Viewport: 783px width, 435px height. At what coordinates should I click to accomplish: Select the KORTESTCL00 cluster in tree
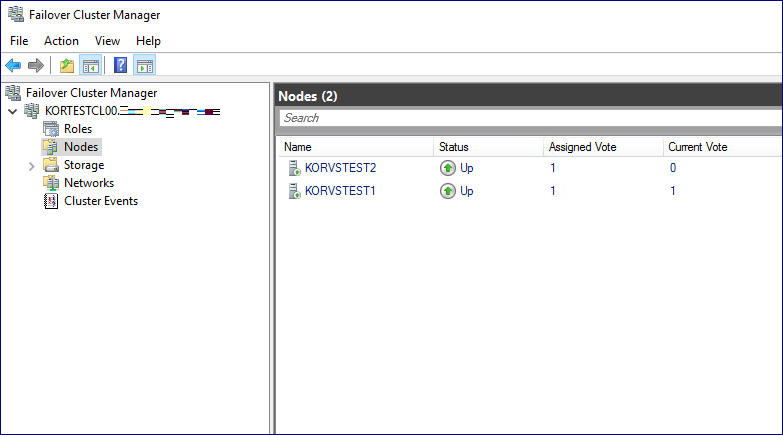coord(132,111)
